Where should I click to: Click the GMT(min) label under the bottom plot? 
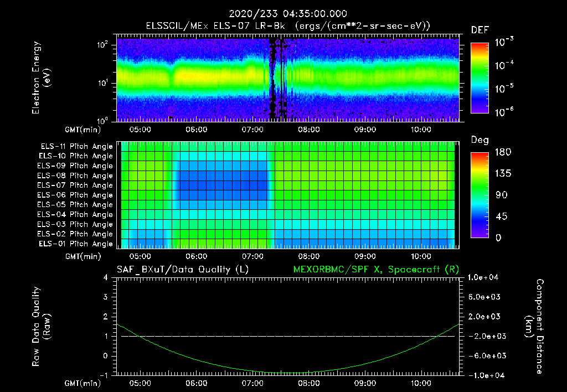click(x=83, y=383)
